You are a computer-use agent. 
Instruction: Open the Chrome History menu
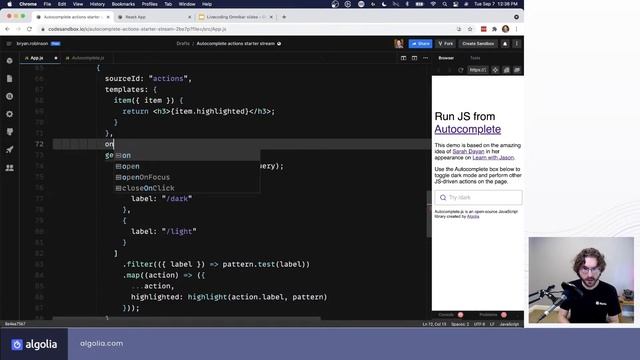[97, 4]
